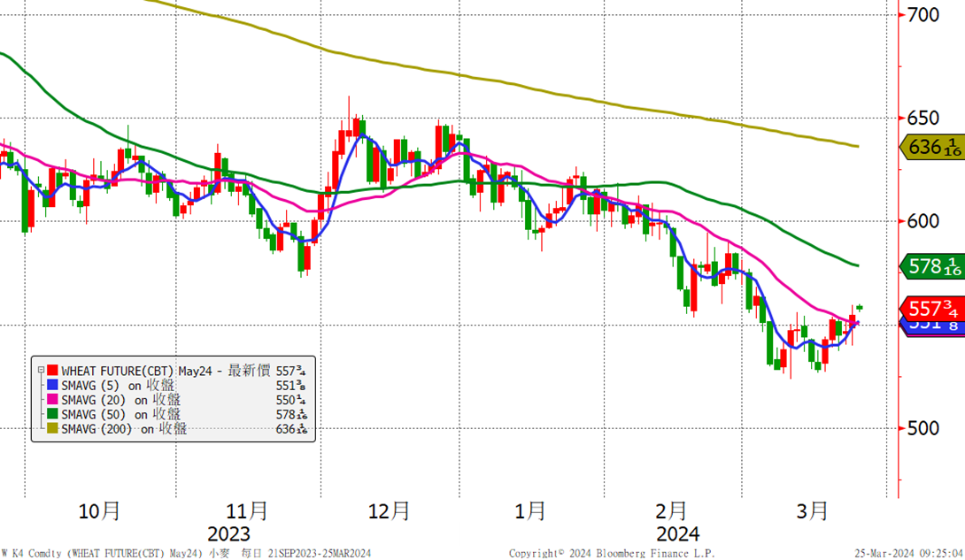Click the magenta SMAVG (20) legend swatch

coord(52,400)
